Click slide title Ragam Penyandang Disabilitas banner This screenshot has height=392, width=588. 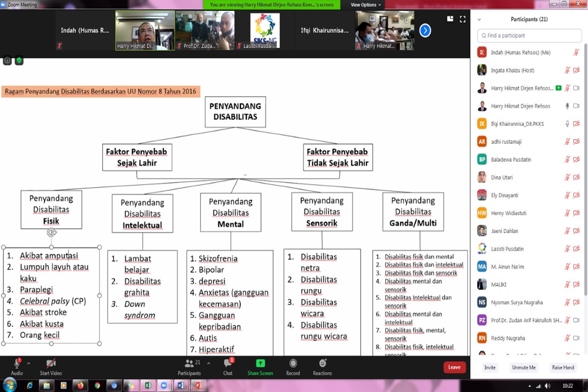pyautogui.click(x=100, y=91)
